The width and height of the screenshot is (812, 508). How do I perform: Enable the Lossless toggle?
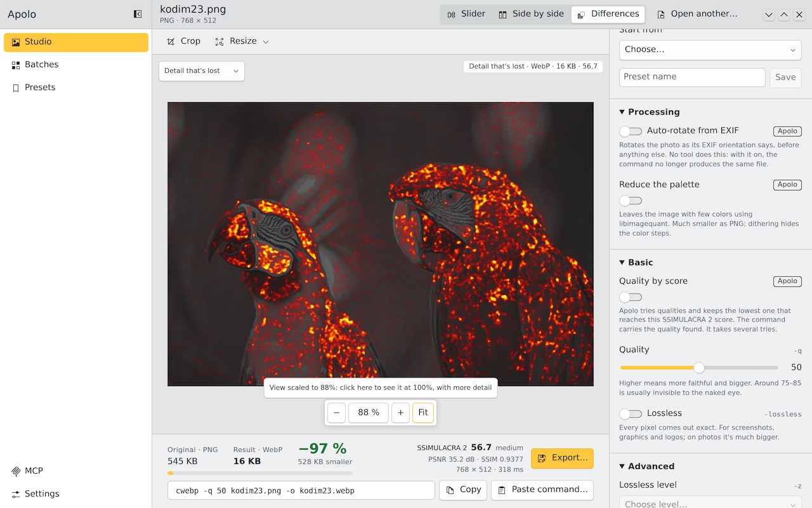[631, 414]
